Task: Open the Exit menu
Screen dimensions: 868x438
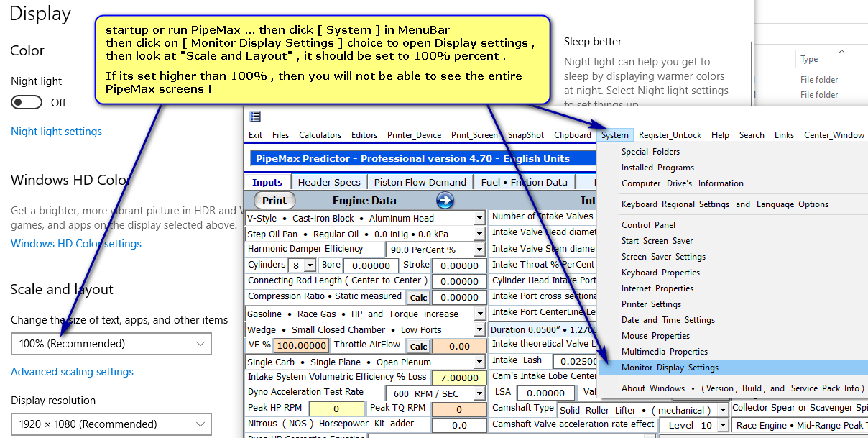Action: pos(256,135)
